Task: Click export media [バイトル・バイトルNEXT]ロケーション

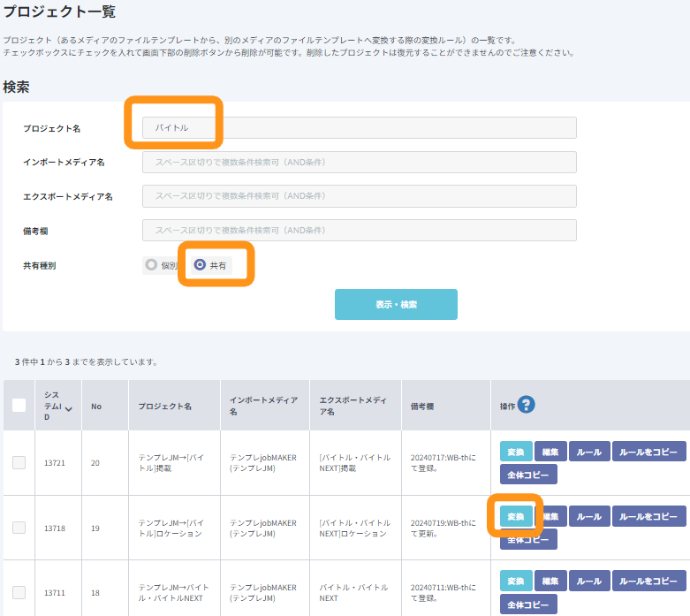Action: click(354, 528)
